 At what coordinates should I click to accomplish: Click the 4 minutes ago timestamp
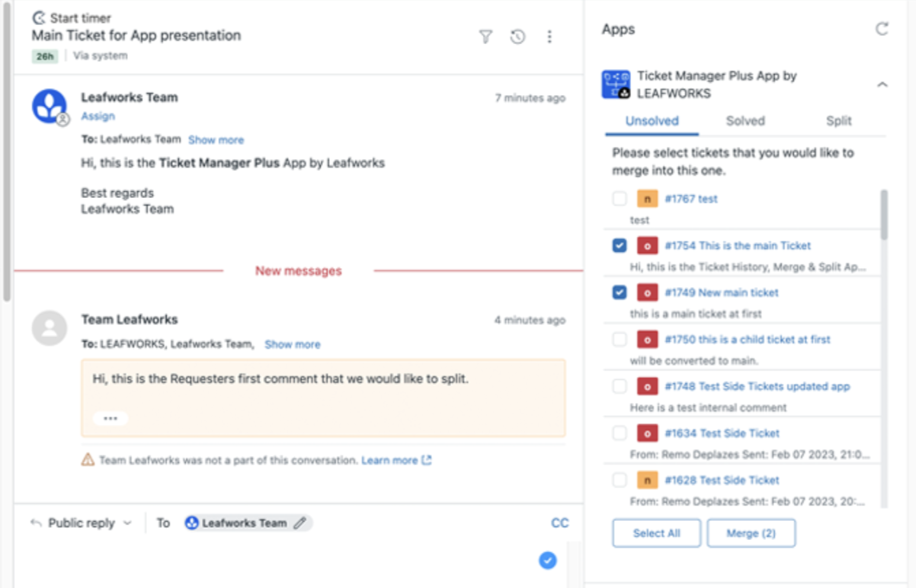530,320
